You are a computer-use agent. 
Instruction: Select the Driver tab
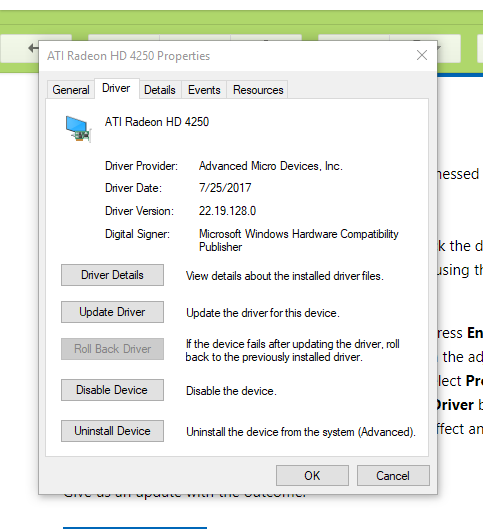pyautogui.click(x=116, y=88)
